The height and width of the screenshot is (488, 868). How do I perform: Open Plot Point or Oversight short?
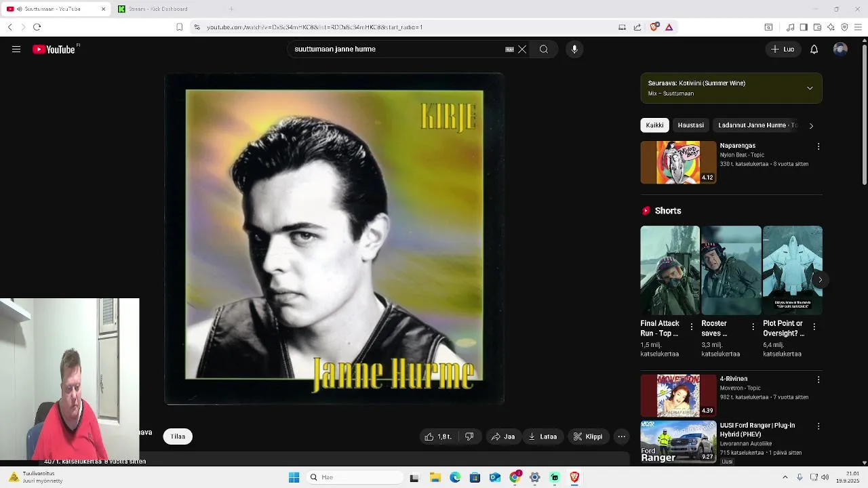(x=792, y=270)
